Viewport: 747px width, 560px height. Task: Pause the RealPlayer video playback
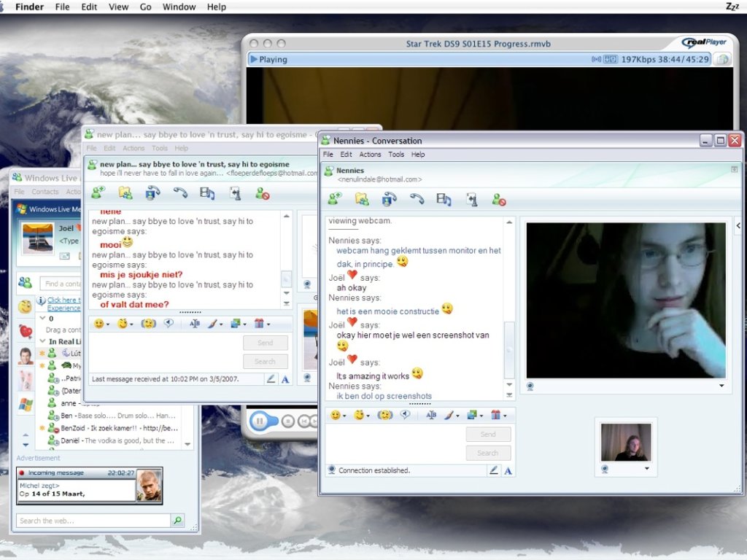260,421
